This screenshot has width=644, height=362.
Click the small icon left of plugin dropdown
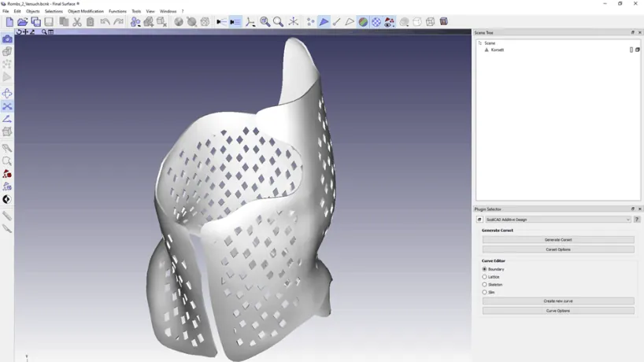pos(479,220)
